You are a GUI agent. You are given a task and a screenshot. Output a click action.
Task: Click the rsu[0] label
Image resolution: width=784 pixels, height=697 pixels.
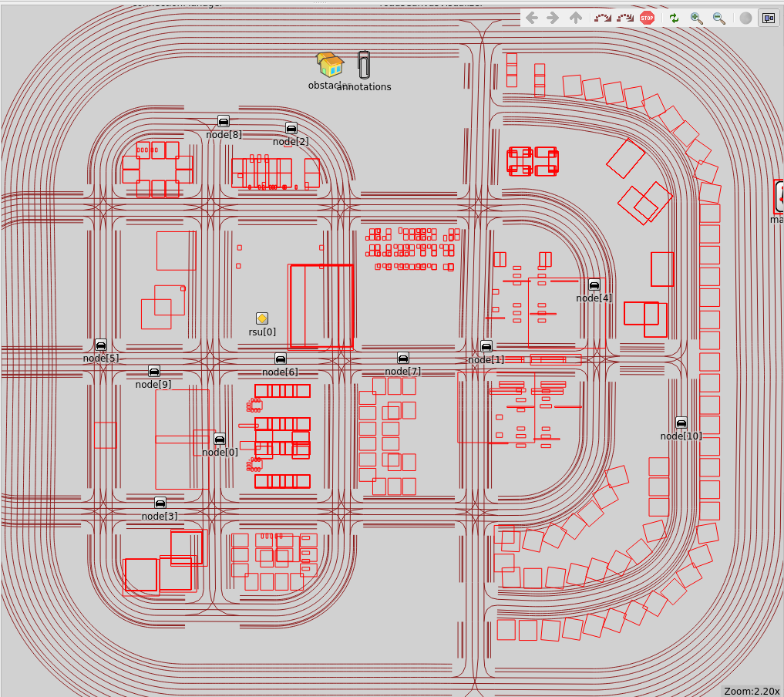pos(262,332)
